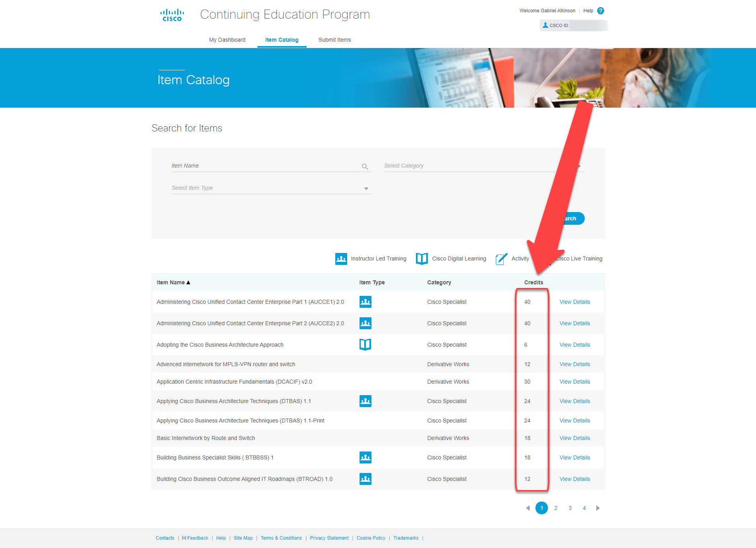The width and height of the screenshot is (756, 548).
Task: Click item type icon for DTBAS 1.1 row
Action: click(365, 401)
